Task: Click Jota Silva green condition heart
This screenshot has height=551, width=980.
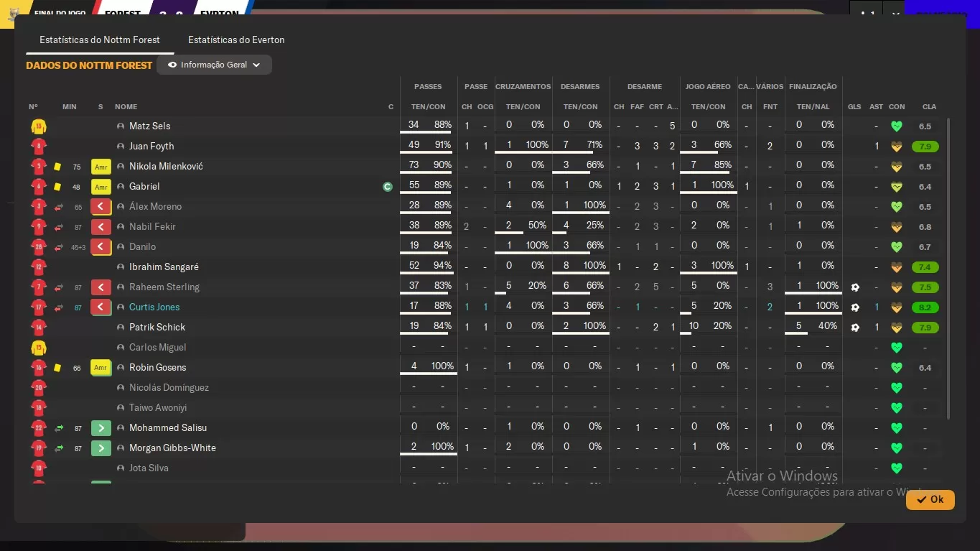Action: (896, 468)
